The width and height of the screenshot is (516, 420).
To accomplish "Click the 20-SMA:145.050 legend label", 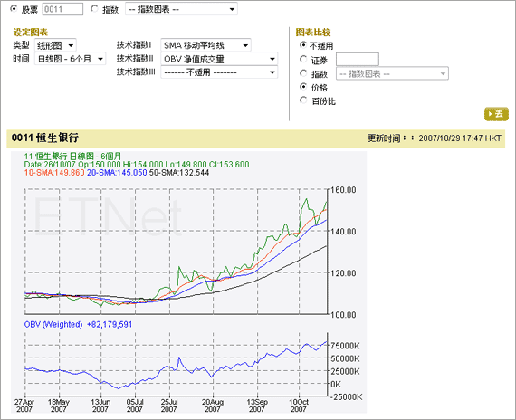I will click(117, 173).
